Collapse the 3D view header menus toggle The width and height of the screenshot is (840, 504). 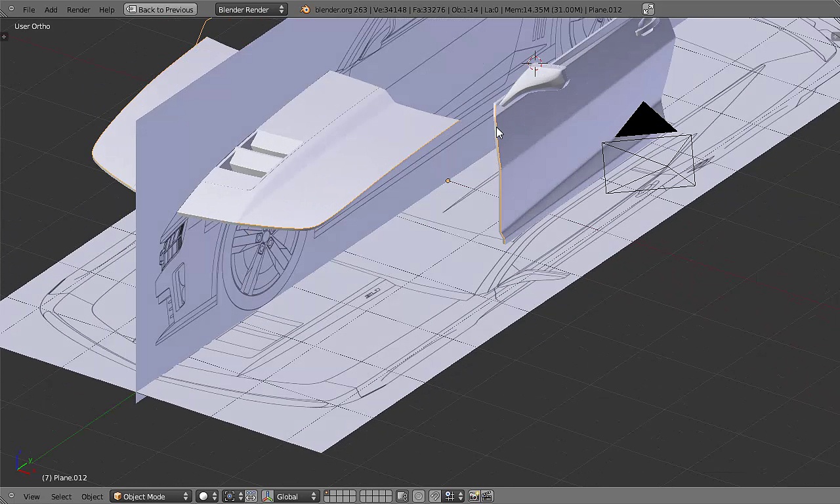[11, 496]
